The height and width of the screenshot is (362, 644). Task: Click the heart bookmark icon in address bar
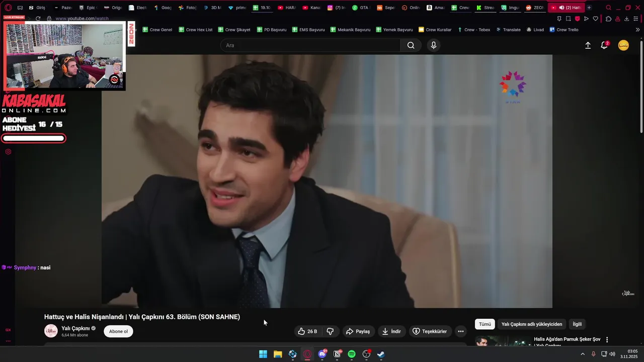[x=595, y=19]
